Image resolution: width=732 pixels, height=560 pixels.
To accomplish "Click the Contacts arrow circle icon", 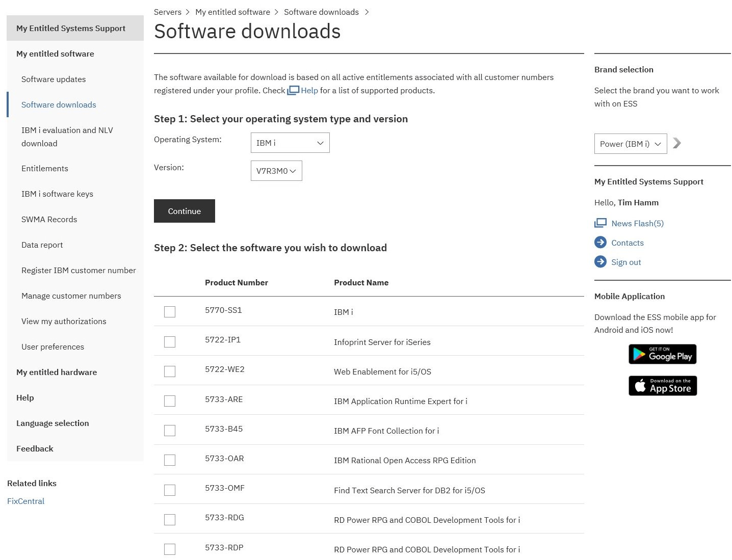I will pos(600,243).
